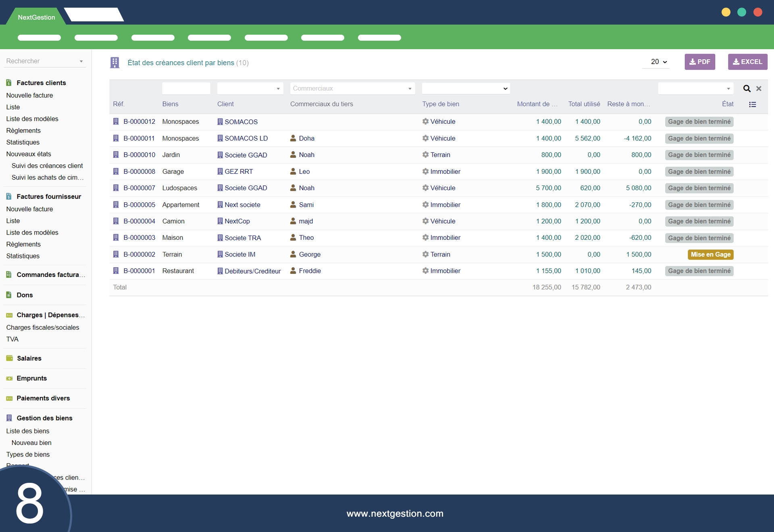Expand the État filter dropdown
Viewport: 774px width, 532px height.
point(695,89)
